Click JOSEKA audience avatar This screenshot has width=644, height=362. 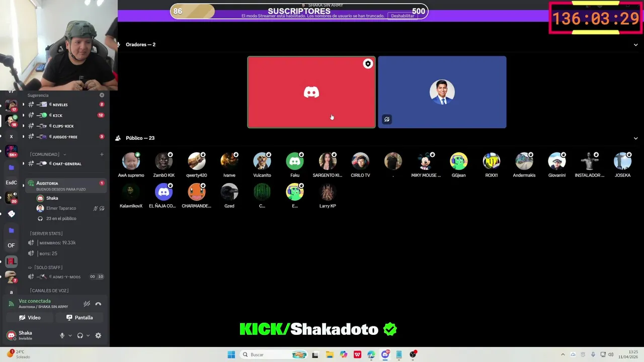622,161
